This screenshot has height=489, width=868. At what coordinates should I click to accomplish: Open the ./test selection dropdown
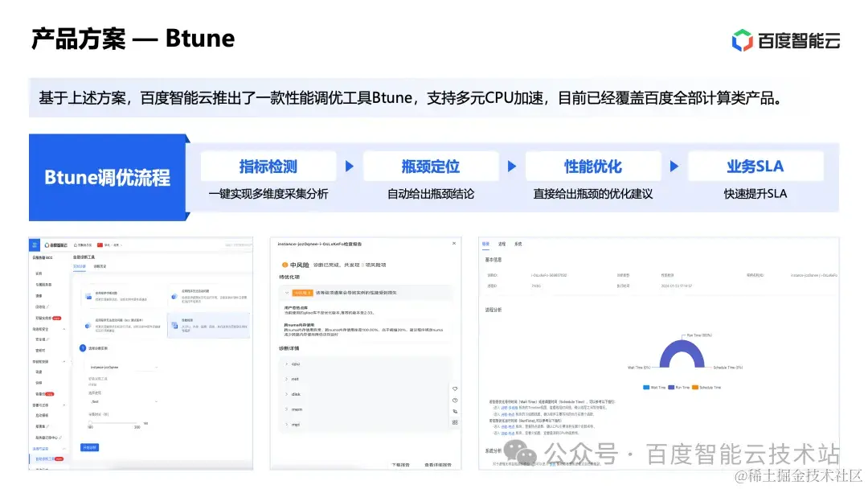coord(123,401)
